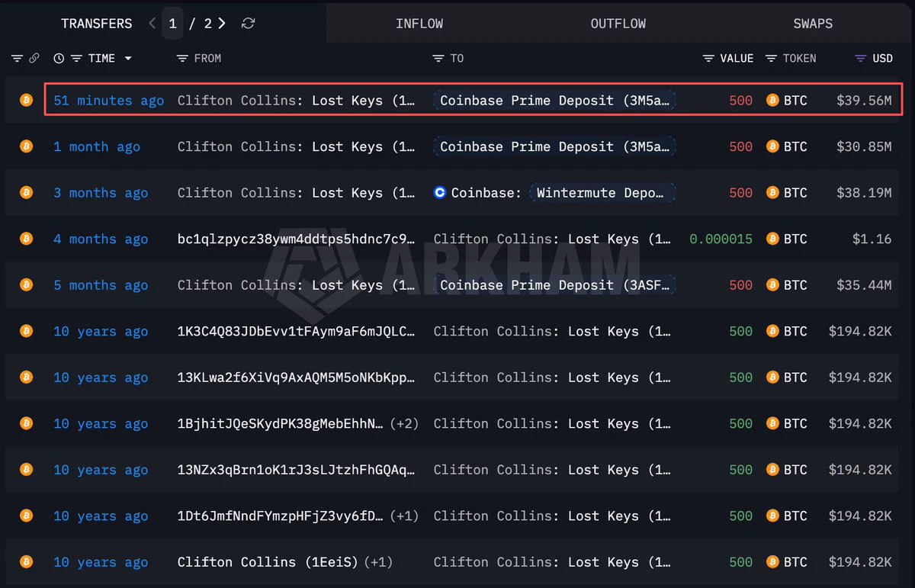Click the $38.19M USD value
915x588 pixels.
(x=864, y=193)
